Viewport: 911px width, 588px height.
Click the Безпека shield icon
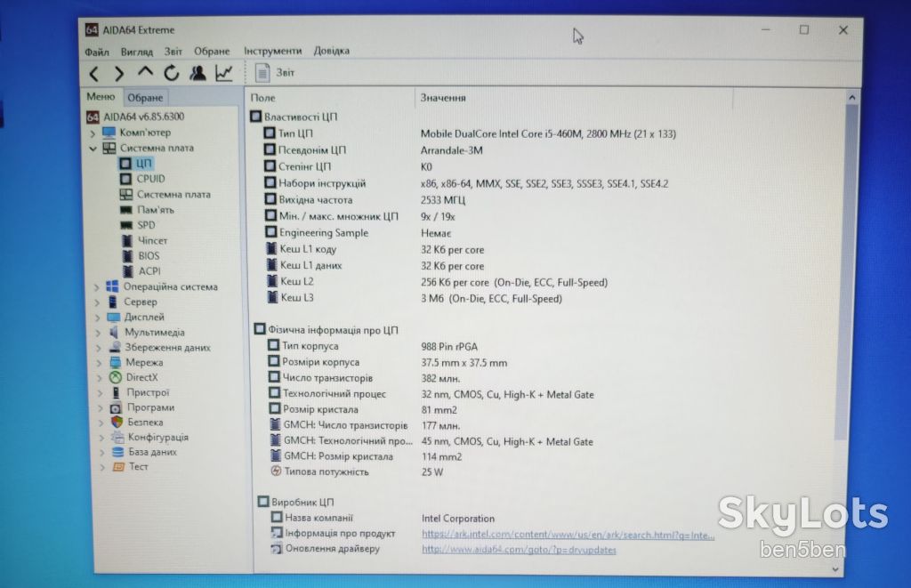pos(117,422)
